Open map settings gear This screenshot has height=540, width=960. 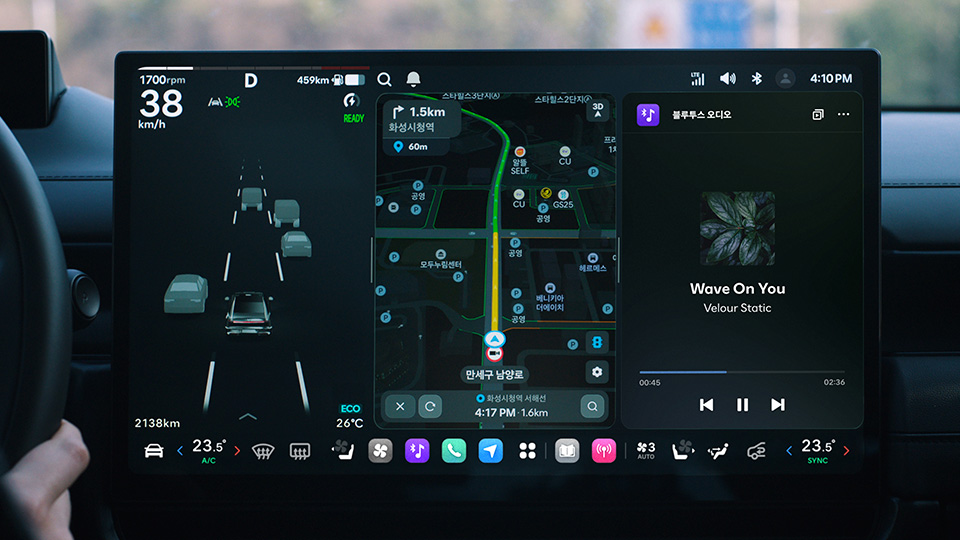[597, 372]
